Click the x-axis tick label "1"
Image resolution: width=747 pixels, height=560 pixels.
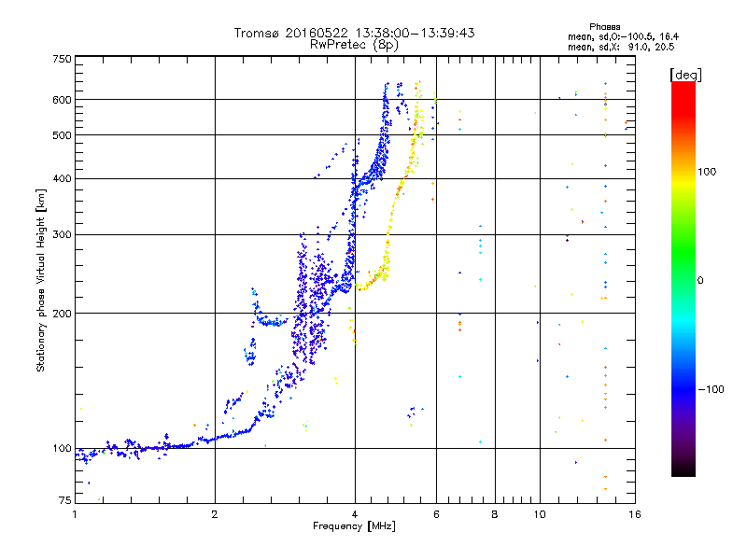[75, 514]
